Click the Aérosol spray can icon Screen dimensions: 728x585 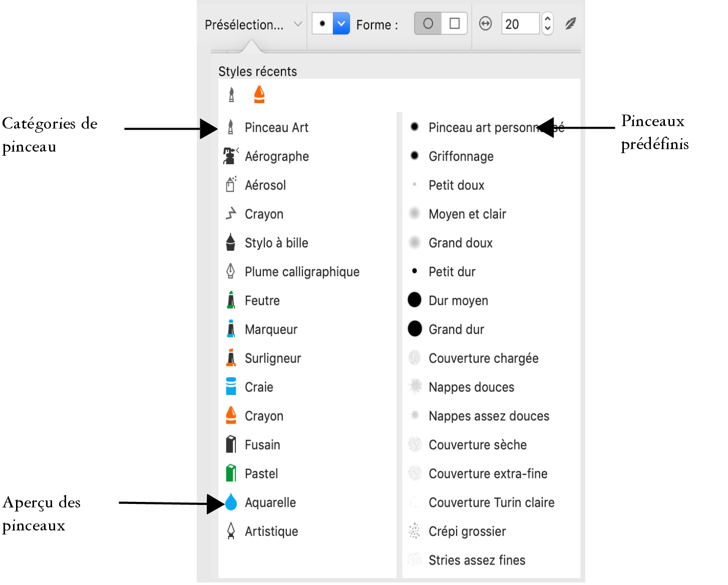point(230,185)
